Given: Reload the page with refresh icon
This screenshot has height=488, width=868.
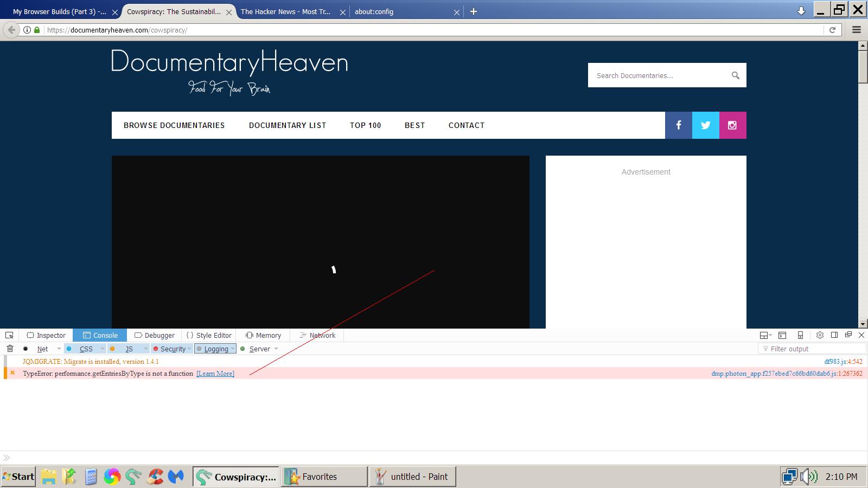Looking at the screenshot, I should click(832, 30).
